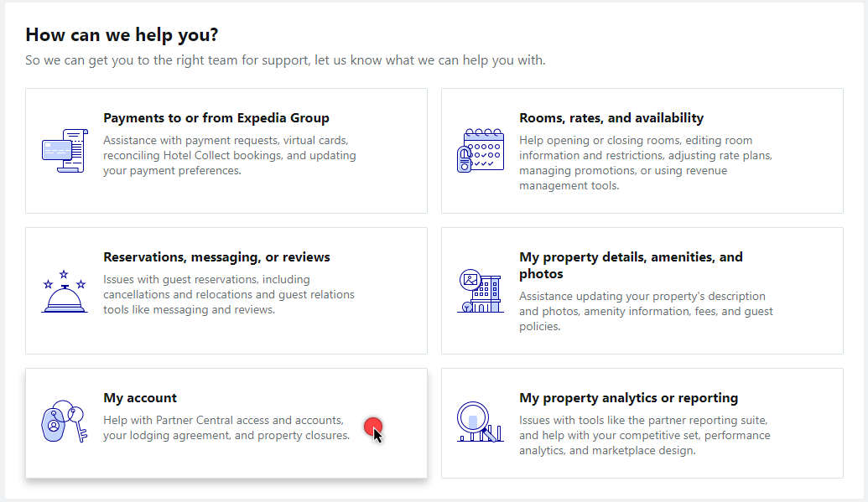This screenshot has width=868, height=502.
Task: Open My property analytics or reporting heading
Action: [x=628, y=397]
